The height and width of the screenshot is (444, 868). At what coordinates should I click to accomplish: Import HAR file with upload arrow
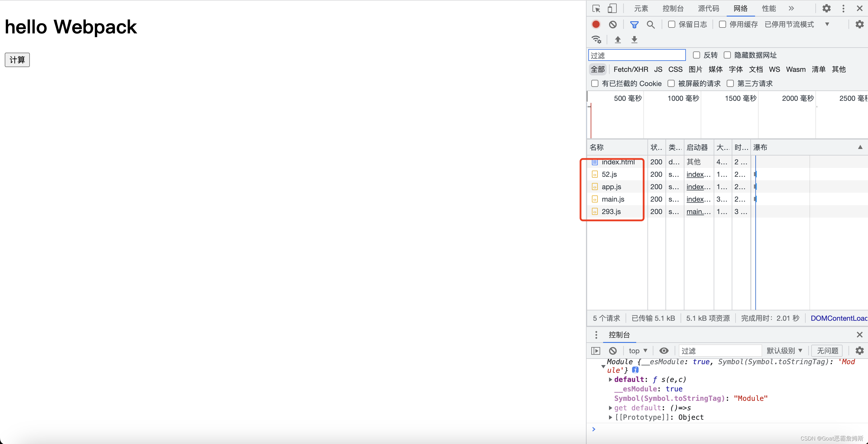tap(618, 39)
